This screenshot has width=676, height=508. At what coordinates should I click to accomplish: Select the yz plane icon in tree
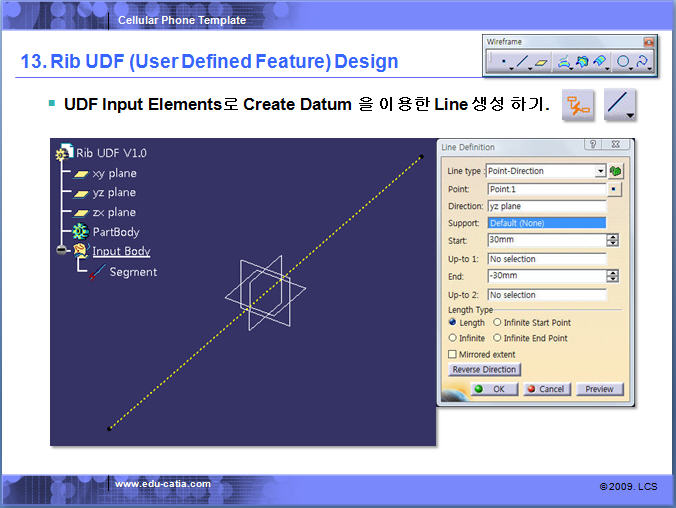point(80,192)
